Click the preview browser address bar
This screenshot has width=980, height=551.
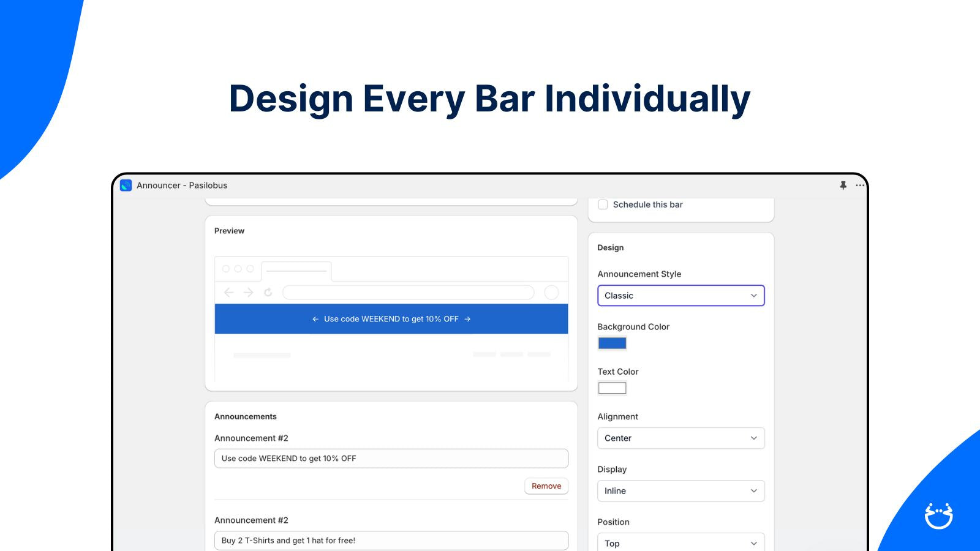[408, 293]
